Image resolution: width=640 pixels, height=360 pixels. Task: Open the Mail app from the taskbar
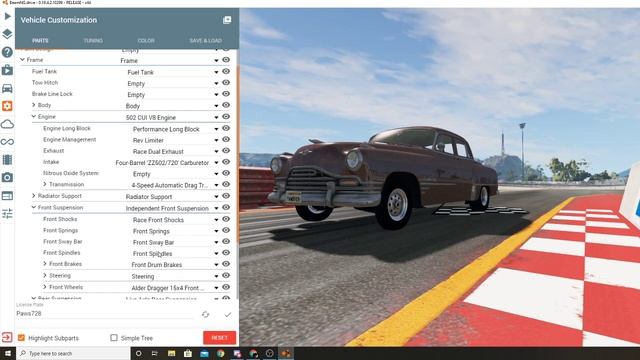[x=204, y=353]
